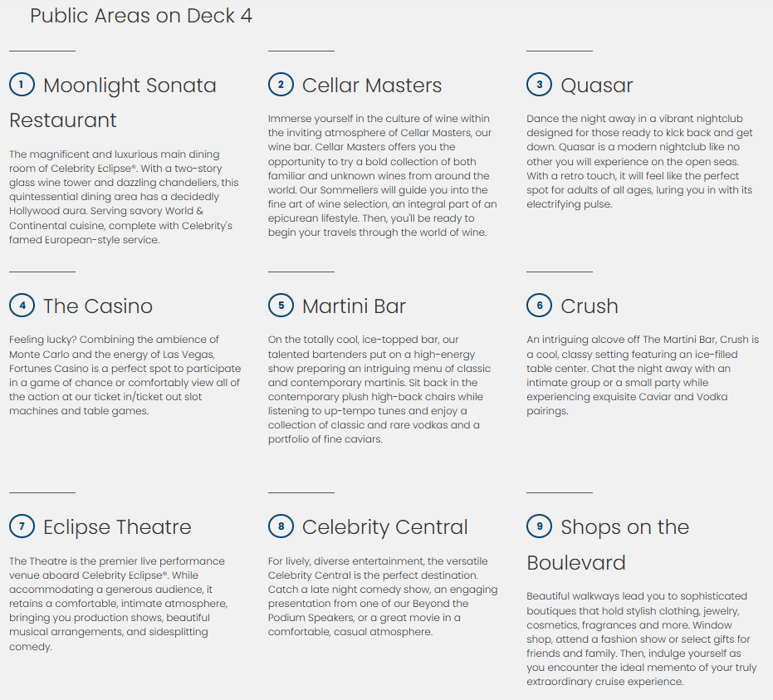
Task: Click the number 1 circle icon
Action: (x=22, y=85)
